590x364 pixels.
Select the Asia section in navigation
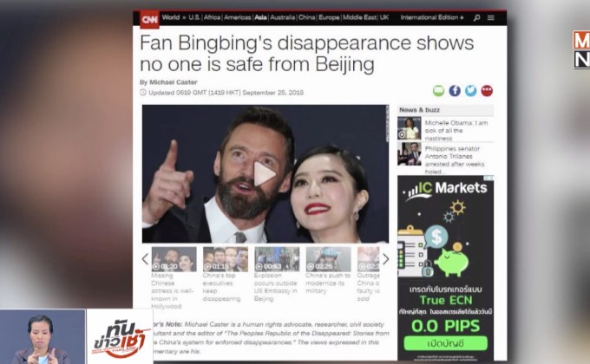tap(260, 17)
